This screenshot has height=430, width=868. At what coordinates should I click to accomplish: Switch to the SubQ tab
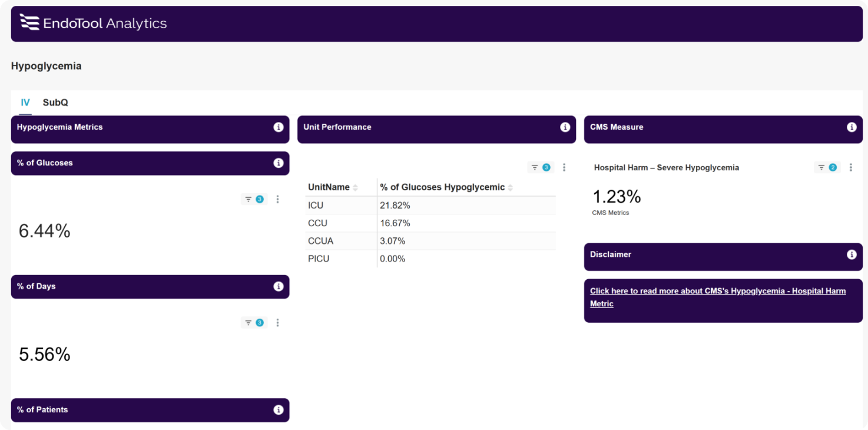tap(55, 102)
